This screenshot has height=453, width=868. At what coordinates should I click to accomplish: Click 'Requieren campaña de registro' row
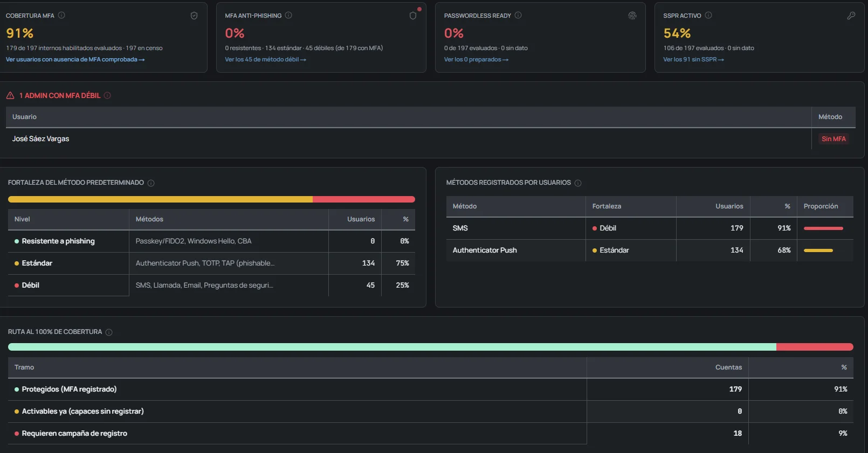coord(431,434)
